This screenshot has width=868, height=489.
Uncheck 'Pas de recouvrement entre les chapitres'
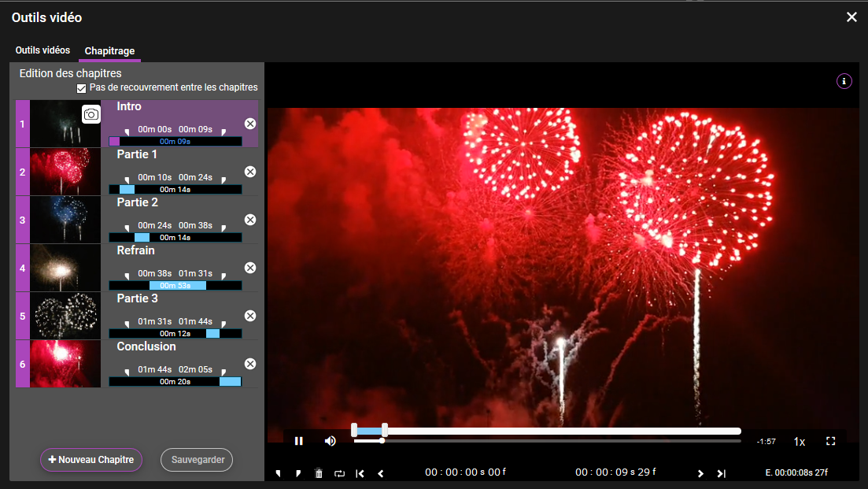pos(82,88)
